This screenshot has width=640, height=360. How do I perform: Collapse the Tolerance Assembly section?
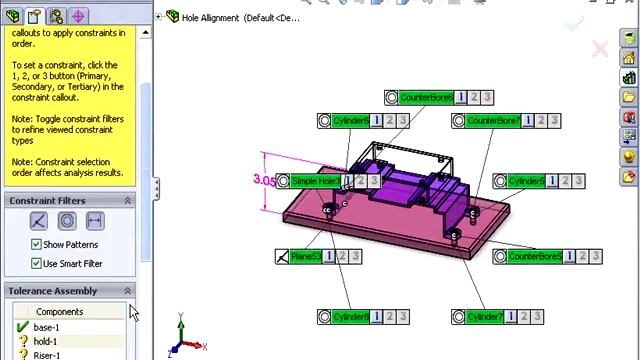point(127,291)
